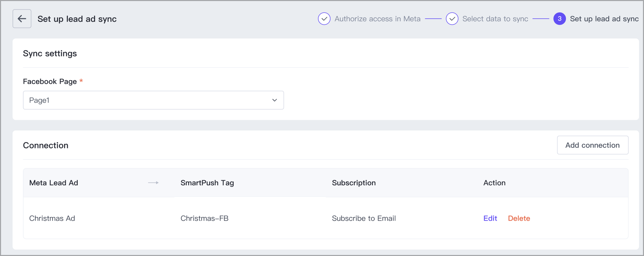644x256 pixels.
Task: Select the Set up lead ad sync step label
Action: click(x=604, y=19)
